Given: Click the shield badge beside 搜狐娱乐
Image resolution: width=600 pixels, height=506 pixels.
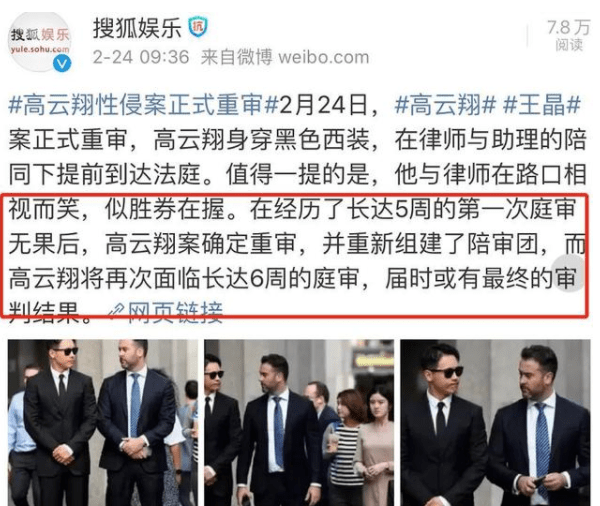Looking at the screenshot, I should click(198, 28).
